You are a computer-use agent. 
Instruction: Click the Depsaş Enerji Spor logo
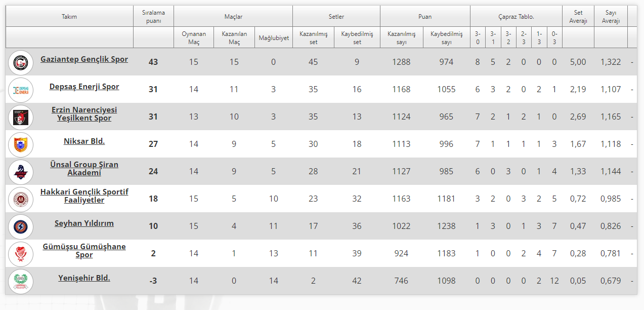(21, 90)
